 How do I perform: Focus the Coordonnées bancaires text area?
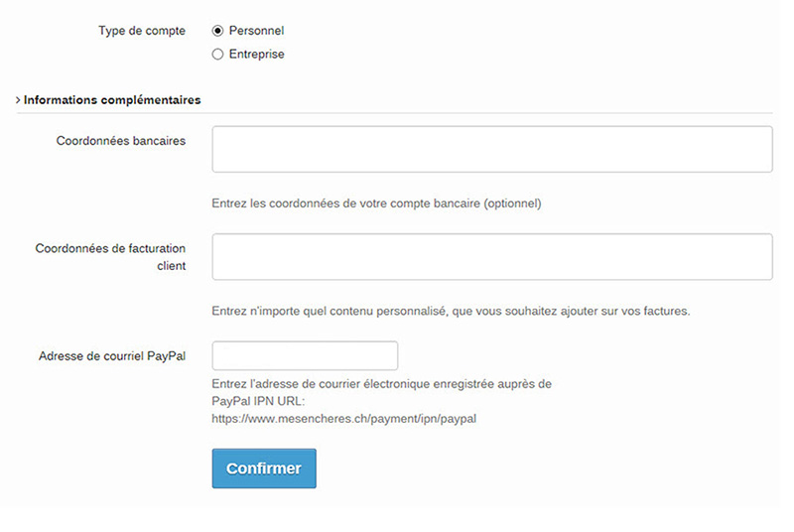(491, 149)
